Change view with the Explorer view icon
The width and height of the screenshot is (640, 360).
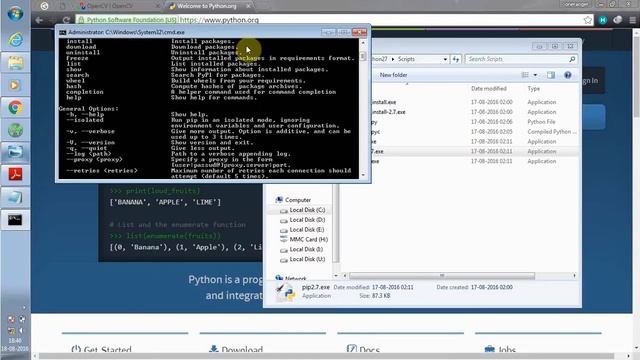click(x=525, y=75)
